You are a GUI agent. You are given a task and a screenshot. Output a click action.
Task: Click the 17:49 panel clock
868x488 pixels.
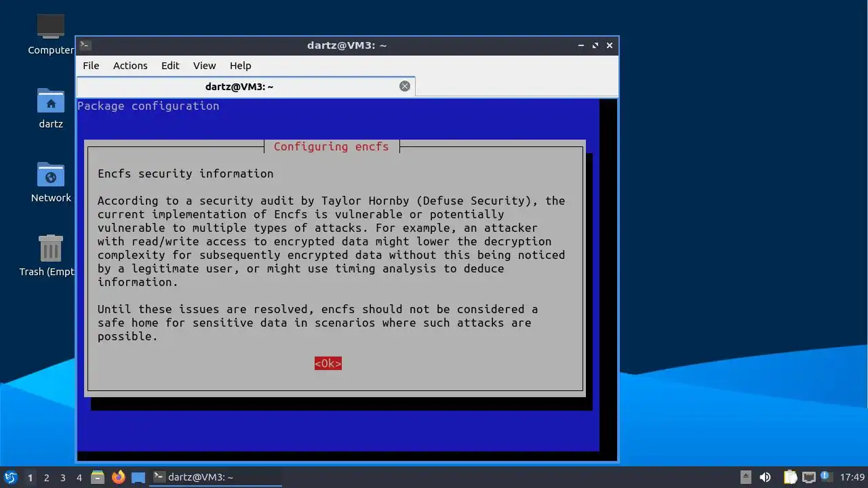852,477
